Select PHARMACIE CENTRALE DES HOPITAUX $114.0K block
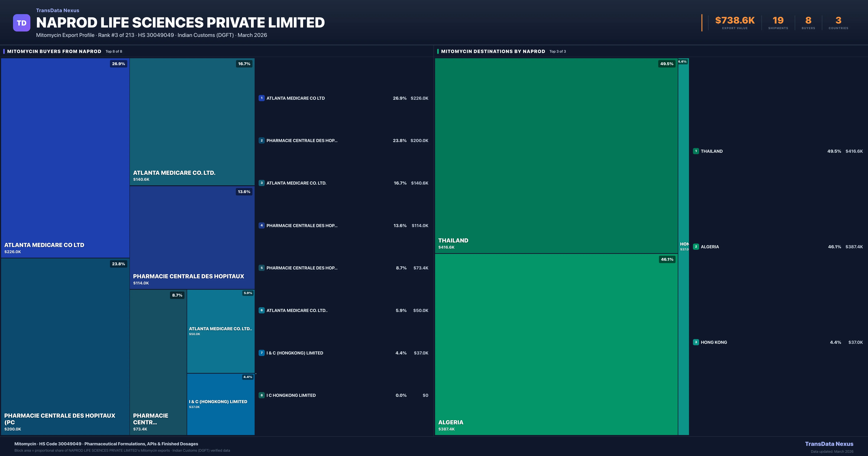 click(x=192, y=237)
